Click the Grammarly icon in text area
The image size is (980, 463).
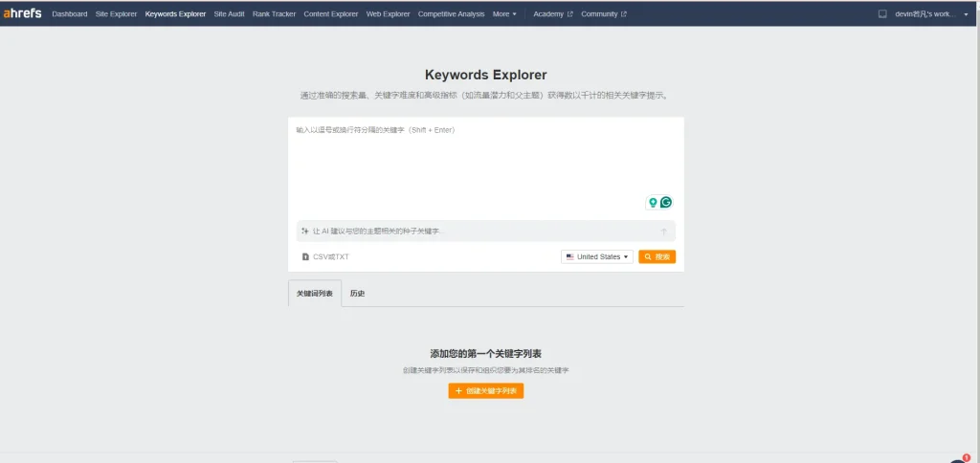[x=666, y=203]
